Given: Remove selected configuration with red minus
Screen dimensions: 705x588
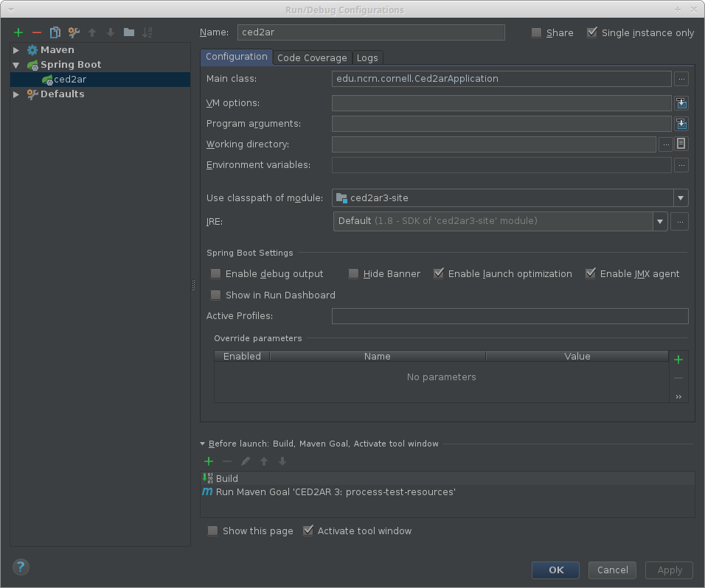Looking at the screenshot, I should point(37,32).
